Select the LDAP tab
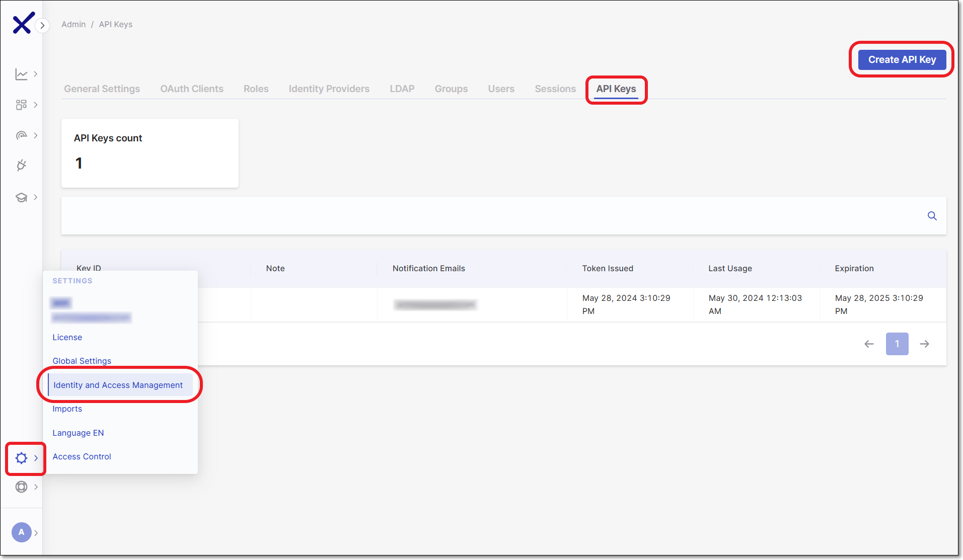The width and height of the screenshot is (963, 560). point(402,89)
